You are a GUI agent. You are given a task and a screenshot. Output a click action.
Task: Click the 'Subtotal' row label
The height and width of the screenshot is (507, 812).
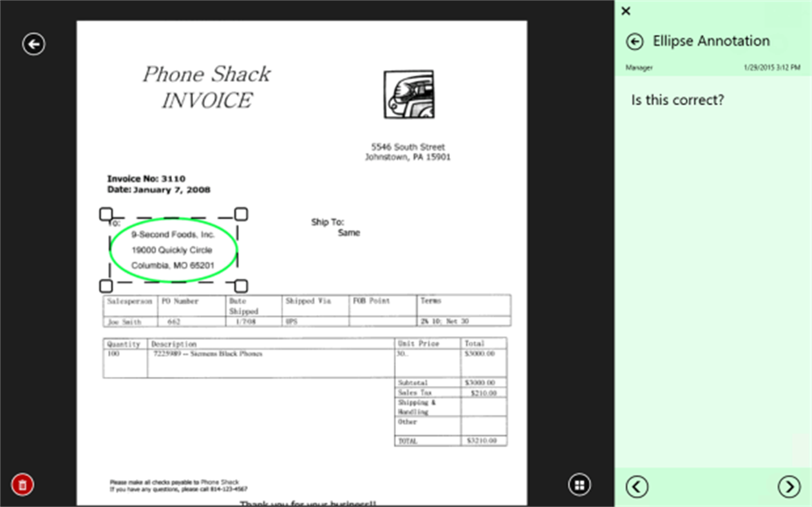point(413,383)
